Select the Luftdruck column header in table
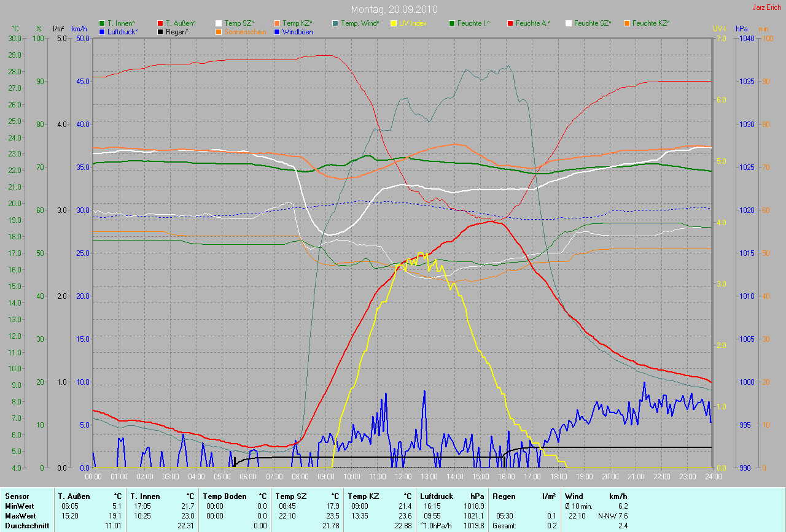The width and height of the screenshot is (786, 532). [x=437, y=496]
